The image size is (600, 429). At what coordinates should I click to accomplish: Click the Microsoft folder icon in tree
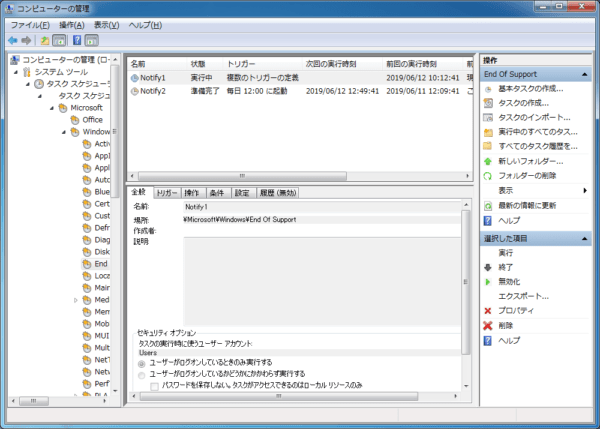(x=63, y=108)
